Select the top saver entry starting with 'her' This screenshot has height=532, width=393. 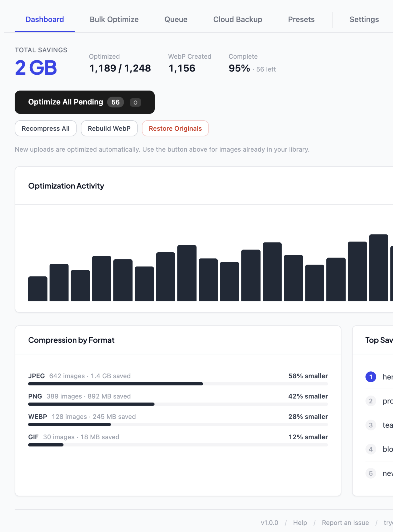(387, 377)
